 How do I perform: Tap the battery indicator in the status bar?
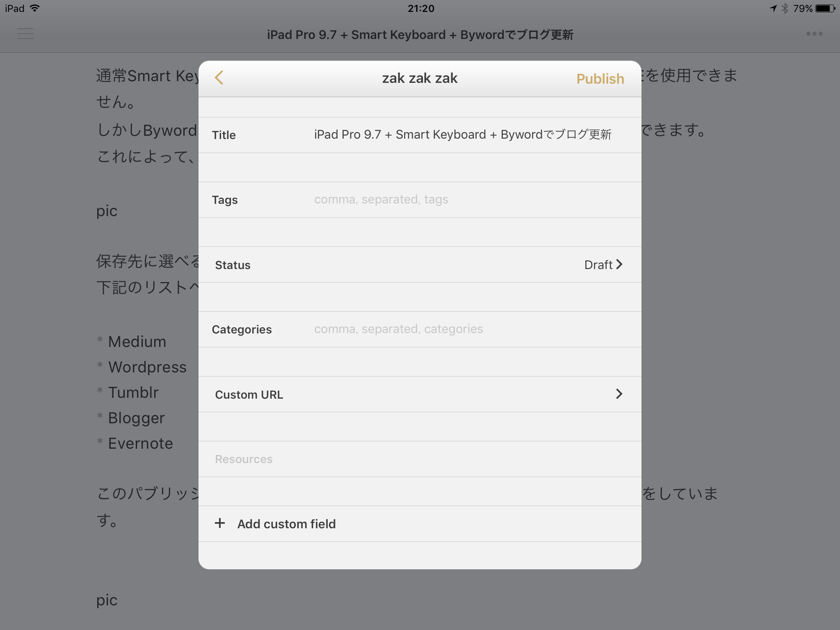(825, 8)
